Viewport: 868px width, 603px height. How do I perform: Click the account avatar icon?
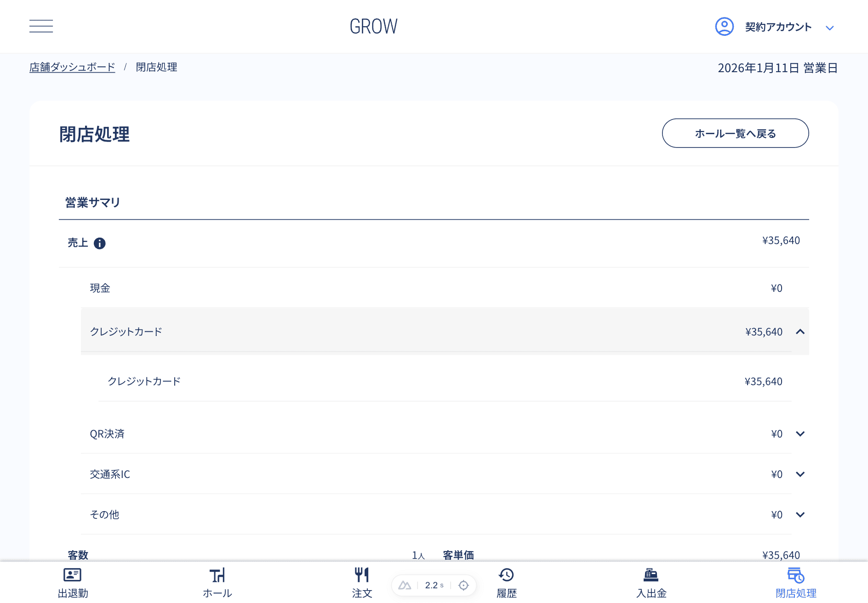click(724, 27)
